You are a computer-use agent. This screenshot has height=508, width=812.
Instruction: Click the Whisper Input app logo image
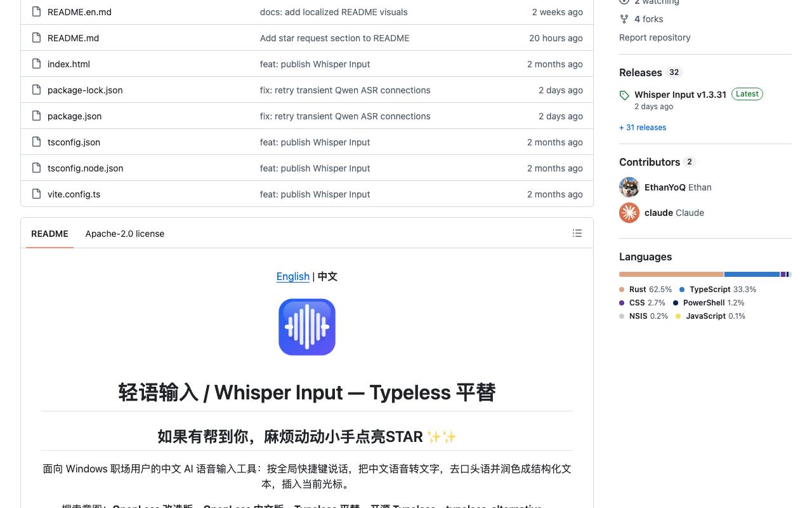tap(307, 327)
